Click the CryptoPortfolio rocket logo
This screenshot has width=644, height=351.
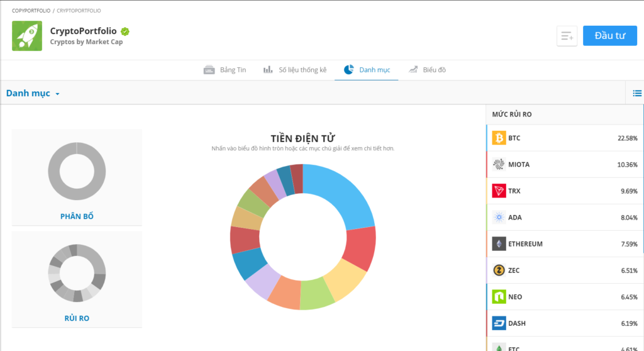(x=26, y=36)
